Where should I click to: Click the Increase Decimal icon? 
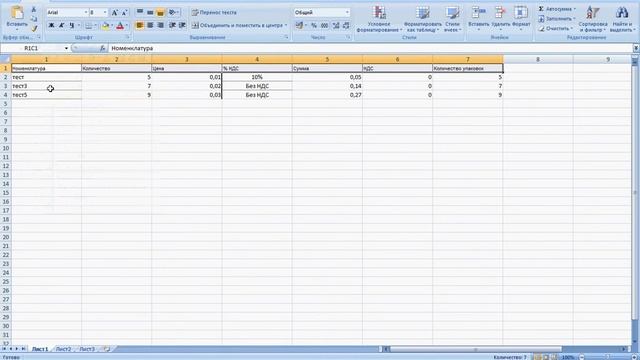click(336, 25)
